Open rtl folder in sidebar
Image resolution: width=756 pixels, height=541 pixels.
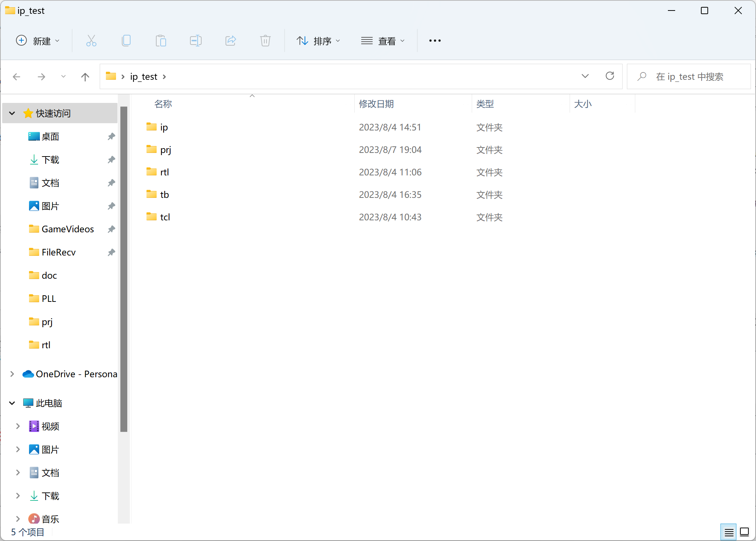46,345
